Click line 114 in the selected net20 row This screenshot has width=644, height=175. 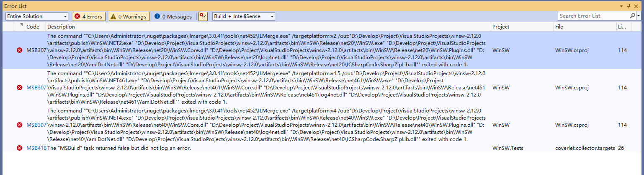(x=623, y=50)
